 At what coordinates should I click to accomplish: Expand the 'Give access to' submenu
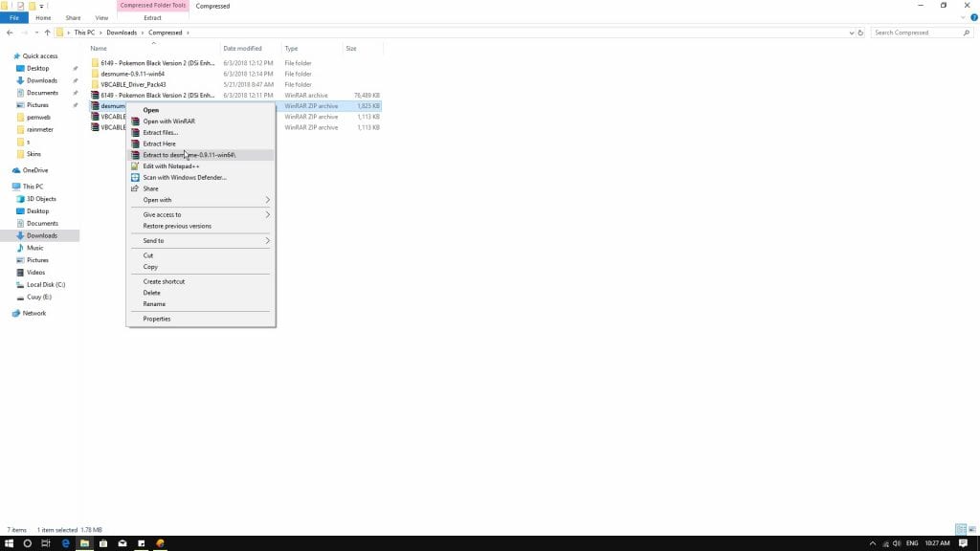tap(200, 215)
